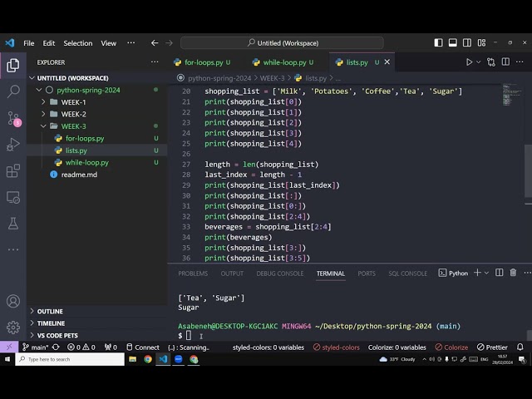Click the open changes compare icon
Screen dimensions: 532x399
(491, 62)
